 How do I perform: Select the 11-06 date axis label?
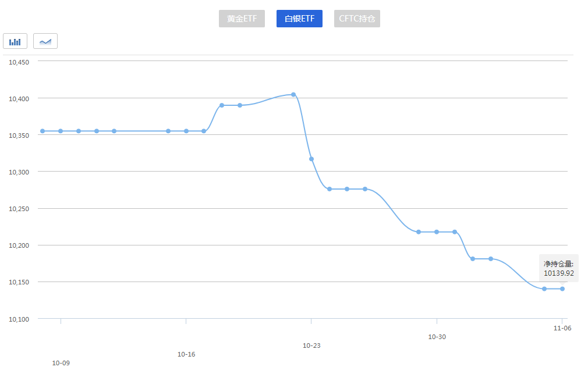click(x=562, y=328)
